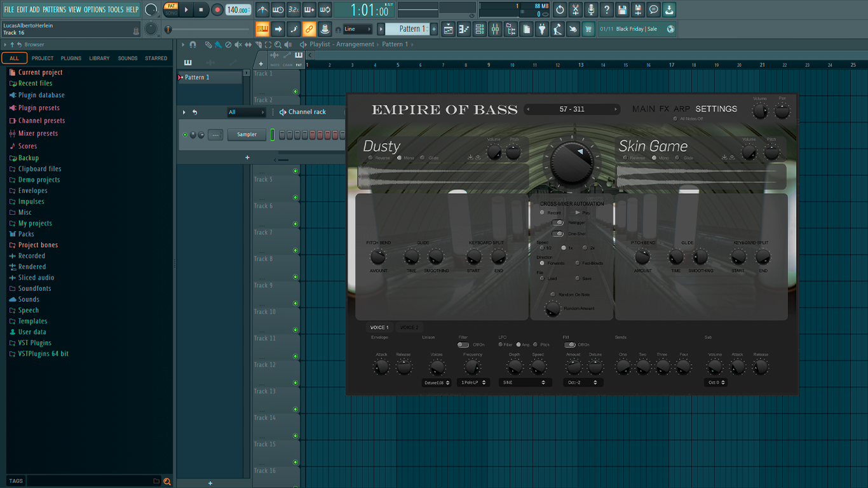
Task: Click the search icon in the browser Tags bar
Action: 167,481
